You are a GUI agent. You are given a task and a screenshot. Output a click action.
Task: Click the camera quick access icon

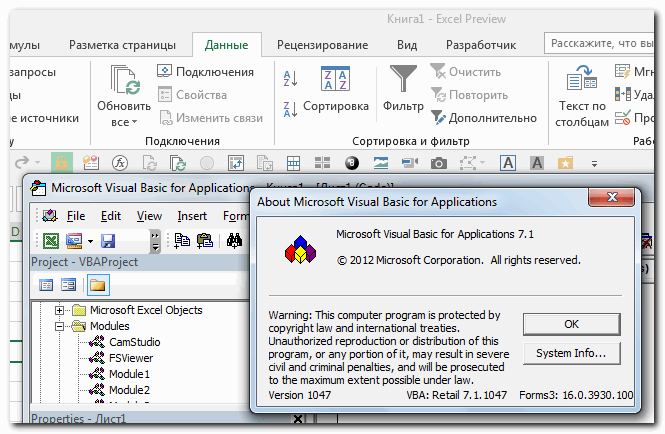[x=439, y=163]
